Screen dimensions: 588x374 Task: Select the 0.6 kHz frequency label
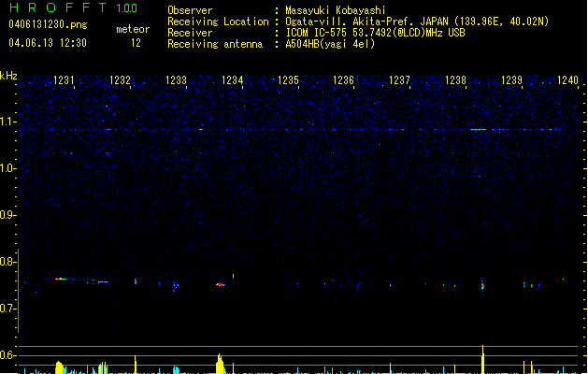click(8, 355)
